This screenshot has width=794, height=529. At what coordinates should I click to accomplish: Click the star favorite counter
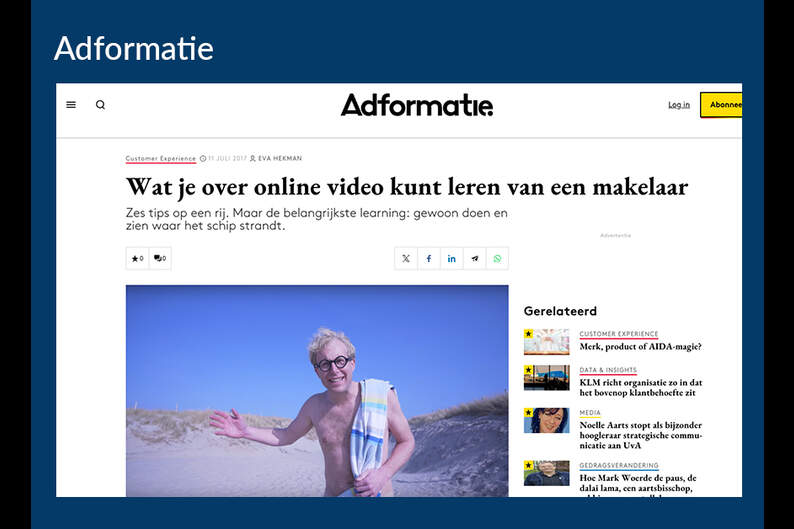pyautogui.click(x=137, y=259)
